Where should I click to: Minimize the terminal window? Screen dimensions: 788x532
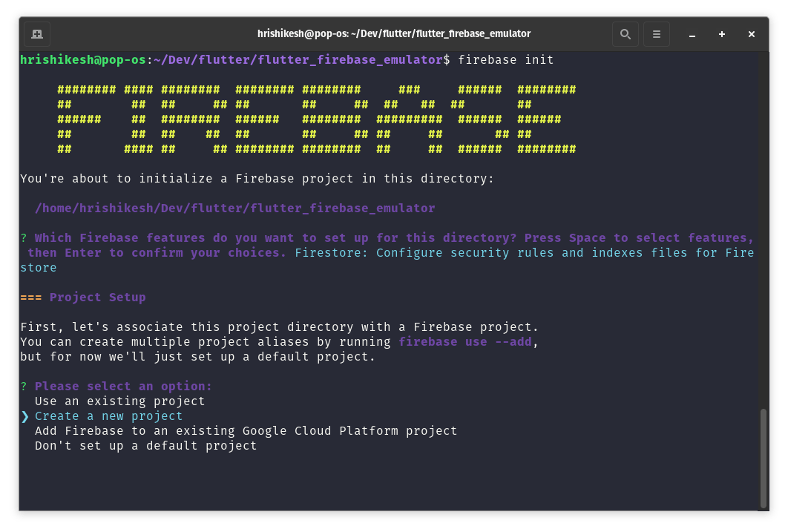coord(692,34)
